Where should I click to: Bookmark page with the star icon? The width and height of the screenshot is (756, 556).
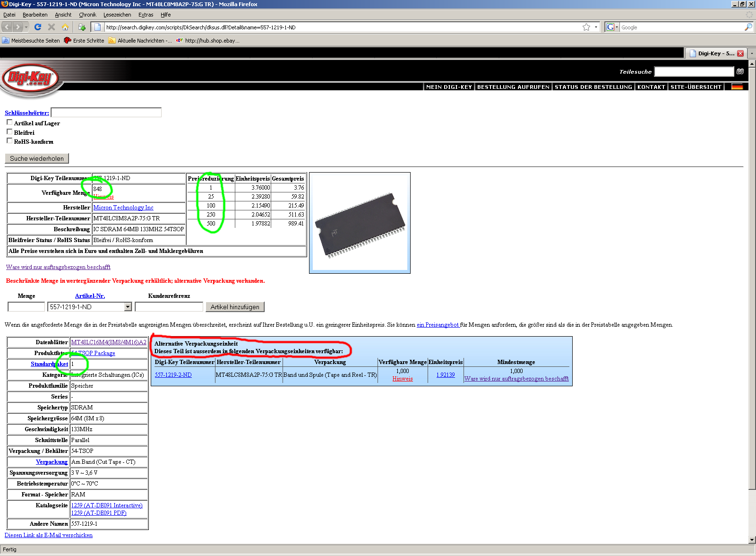tap(586, 27)
